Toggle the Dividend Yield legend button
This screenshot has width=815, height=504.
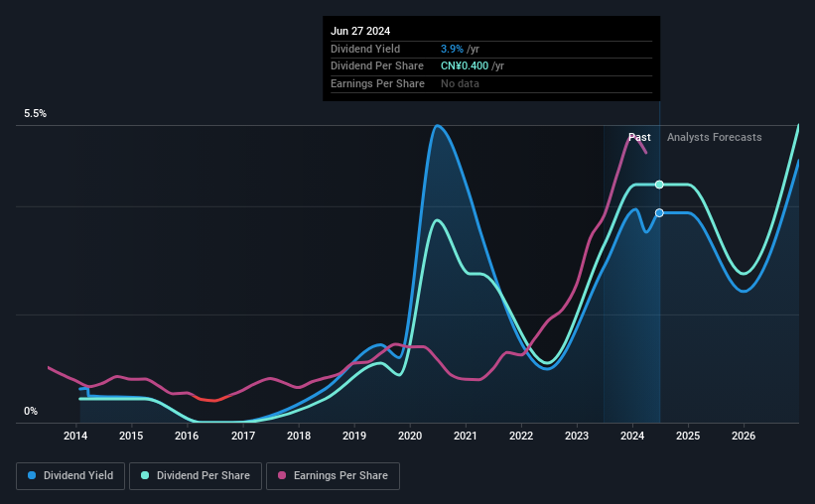(70, 476)
